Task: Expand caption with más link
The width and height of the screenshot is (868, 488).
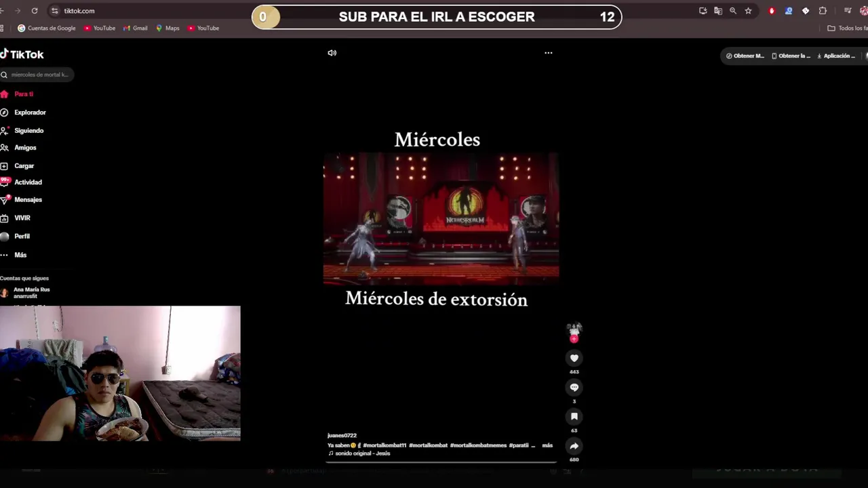Action: (x=547, y=445)
